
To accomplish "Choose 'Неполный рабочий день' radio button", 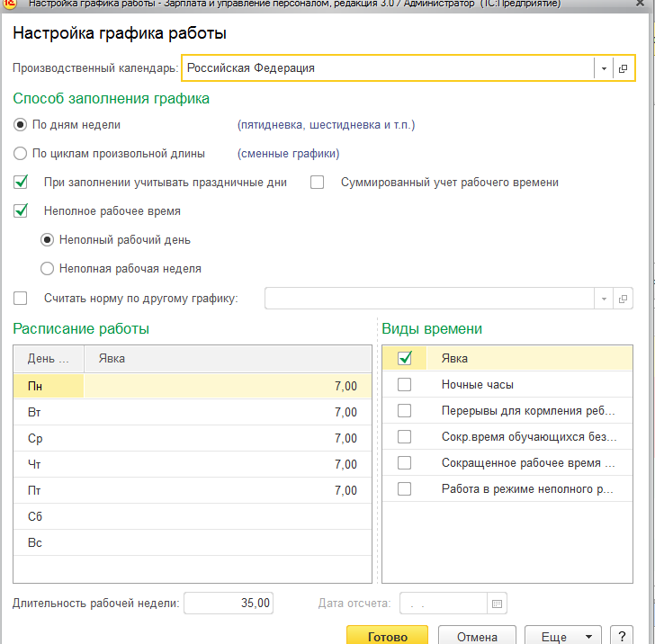I will [47, 240].
